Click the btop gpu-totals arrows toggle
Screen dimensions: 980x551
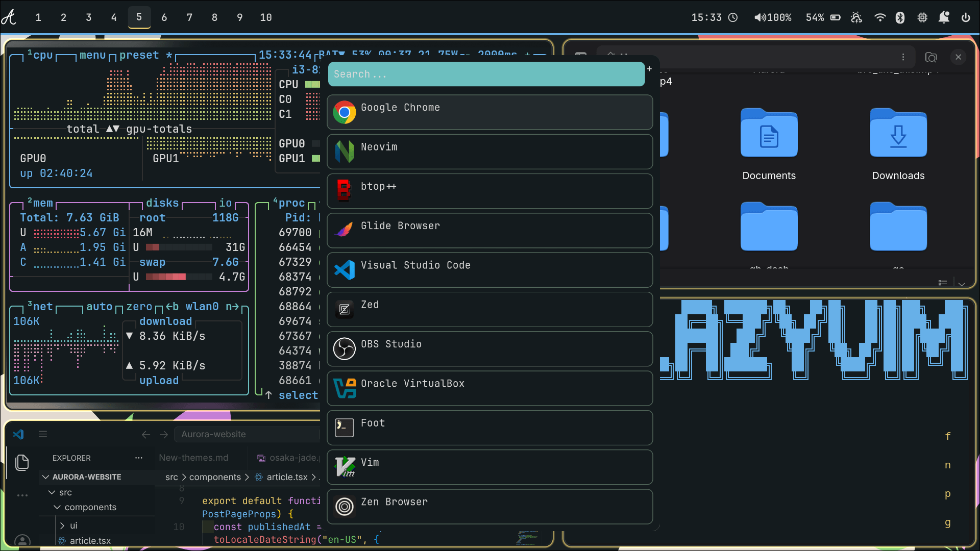coord(112,129)
